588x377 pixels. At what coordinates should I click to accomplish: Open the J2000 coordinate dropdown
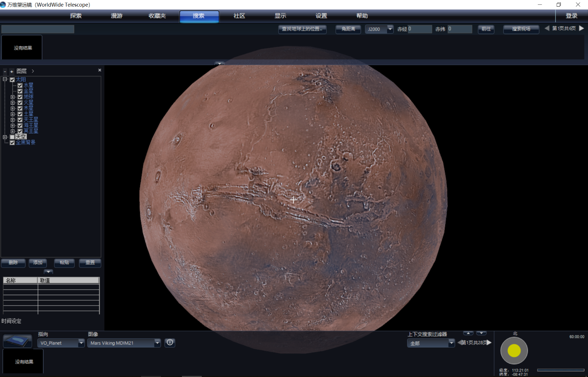pyautogui.click(x=390, y=29)
